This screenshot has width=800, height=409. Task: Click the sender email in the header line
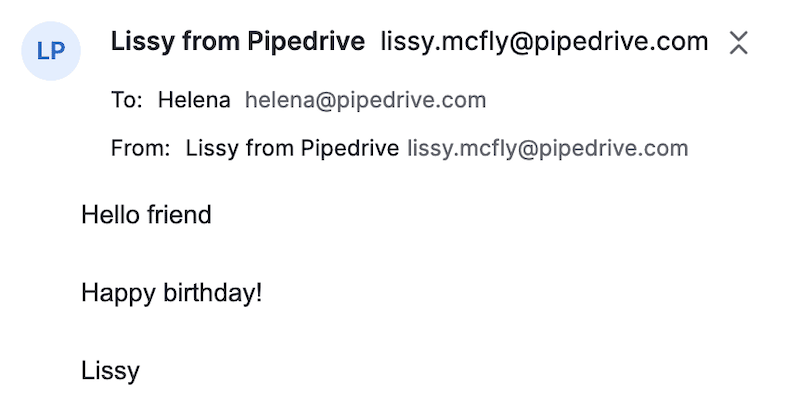click(x=544, y=42)
